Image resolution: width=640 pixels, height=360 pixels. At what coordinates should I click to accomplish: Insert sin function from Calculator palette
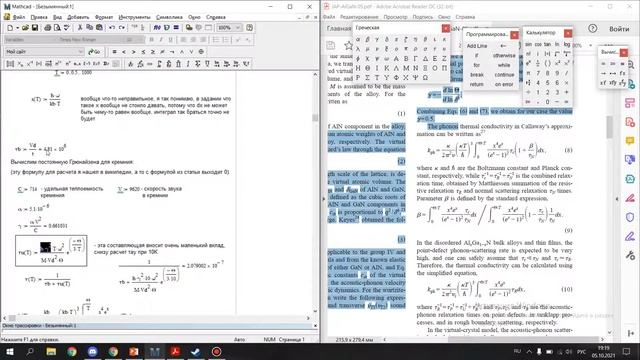coord(529,44)
